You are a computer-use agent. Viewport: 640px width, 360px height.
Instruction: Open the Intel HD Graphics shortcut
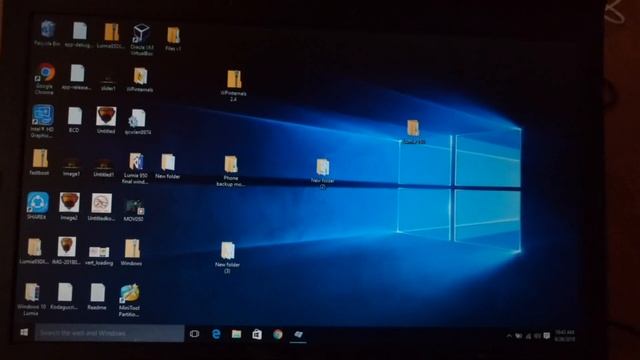pos(42,121)
